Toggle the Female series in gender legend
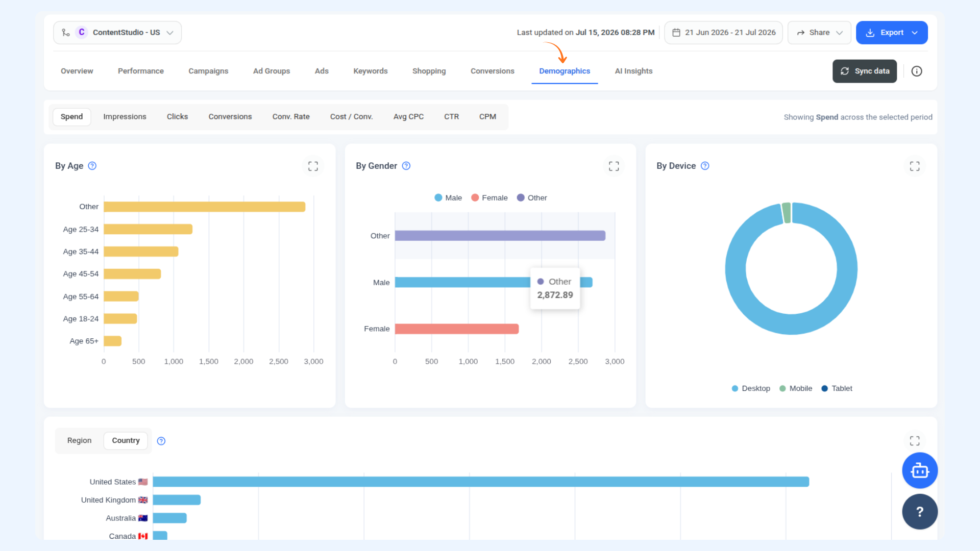Image resolution: width=980 pixels, height=551 pixels. coord(489,198)
